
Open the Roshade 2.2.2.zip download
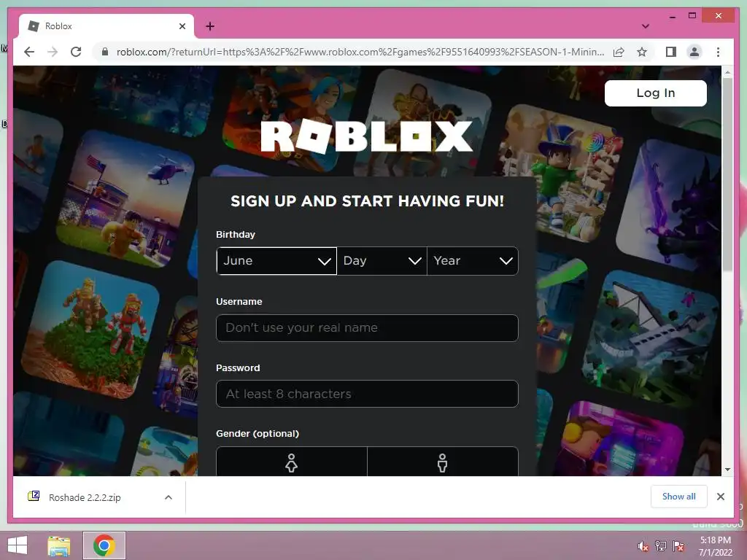[85, 497]
